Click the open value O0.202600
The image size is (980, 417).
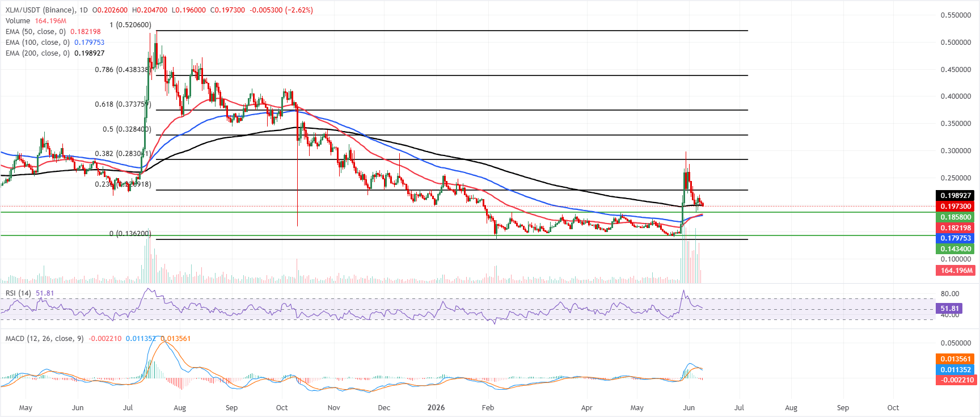(109, 10)
